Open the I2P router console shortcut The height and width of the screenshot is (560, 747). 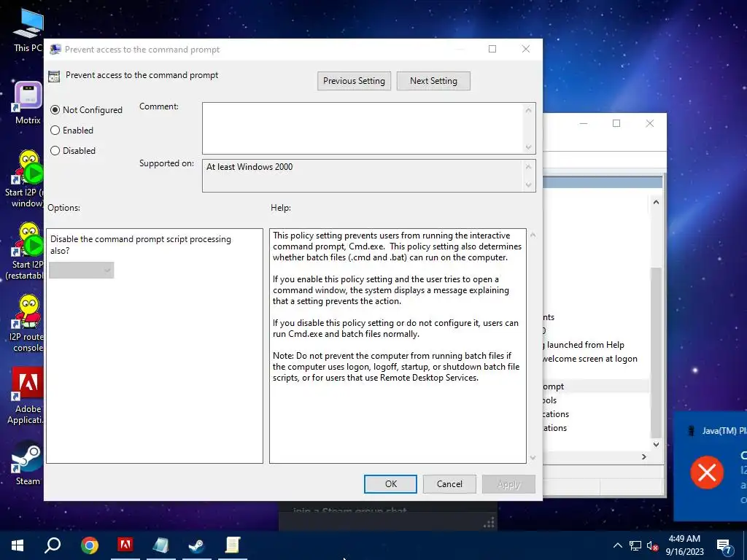27,324
